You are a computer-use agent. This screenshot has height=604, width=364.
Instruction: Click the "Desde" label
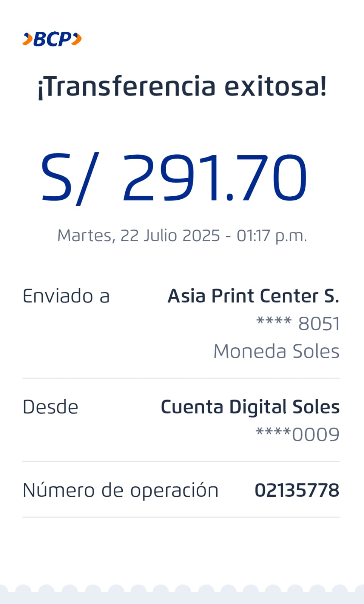[x=51, y=407]
